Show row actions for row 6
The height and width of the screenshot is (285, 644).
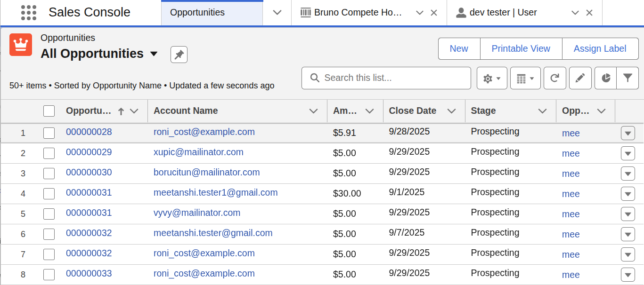point(628,235)
